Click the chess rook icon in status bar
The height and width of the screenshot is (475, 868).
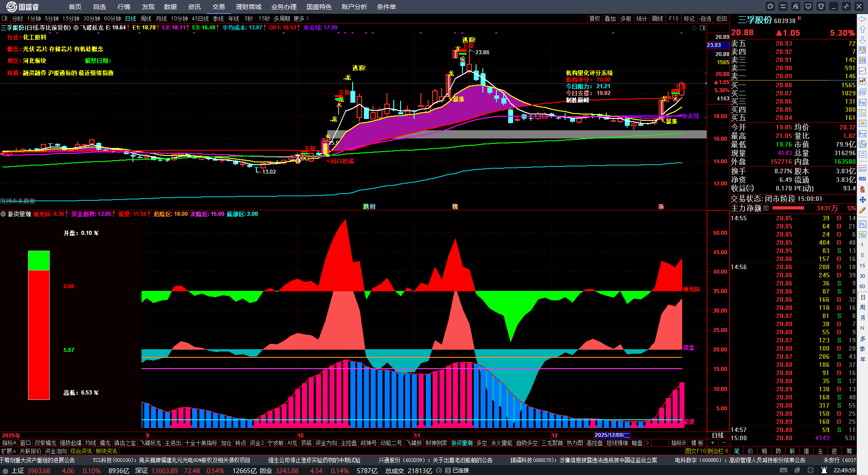point(825,470)
